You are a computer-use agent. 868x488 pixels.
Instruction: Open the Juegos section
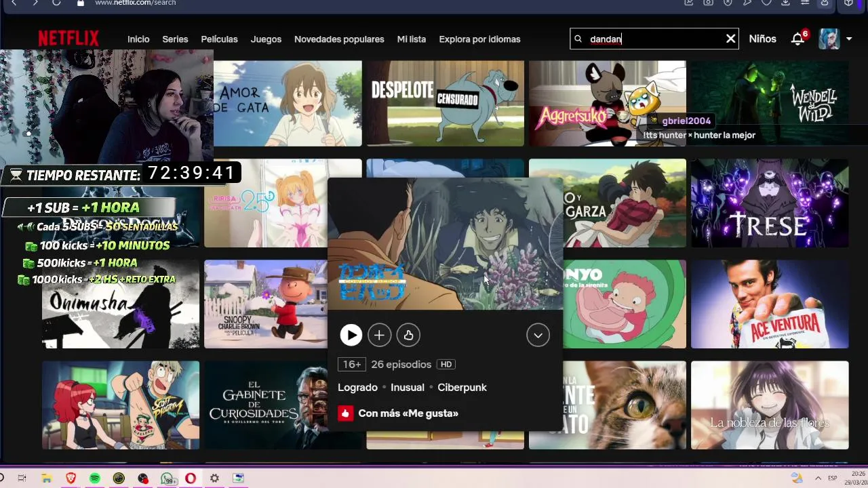pyautogui.click(x=266, y=39)
